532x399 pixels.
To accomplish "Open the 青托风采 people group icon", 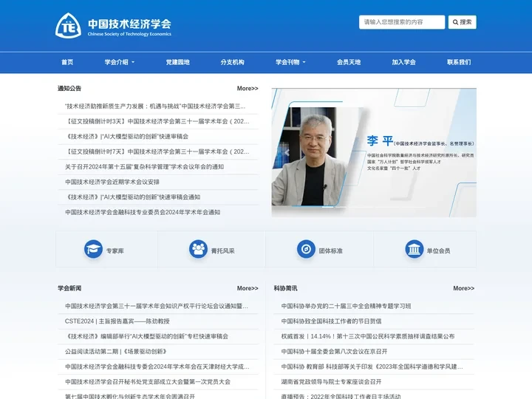I will tap(198, 249).
